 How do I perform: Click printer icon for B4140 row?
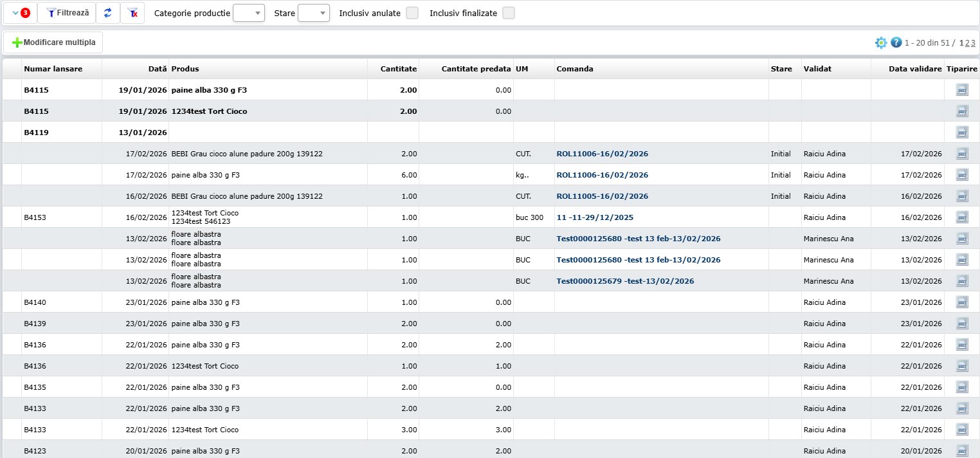click(x=962, y=302)
